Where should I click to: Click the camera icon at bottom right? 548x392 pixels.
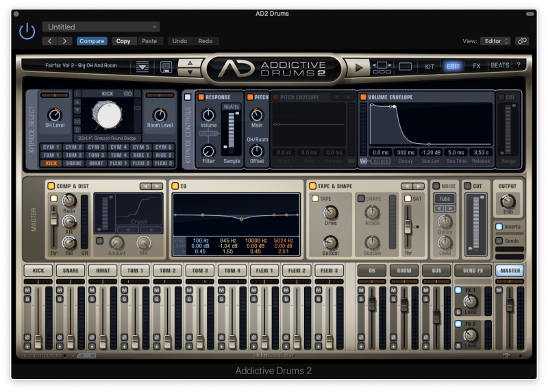click(x=506, y=356)
